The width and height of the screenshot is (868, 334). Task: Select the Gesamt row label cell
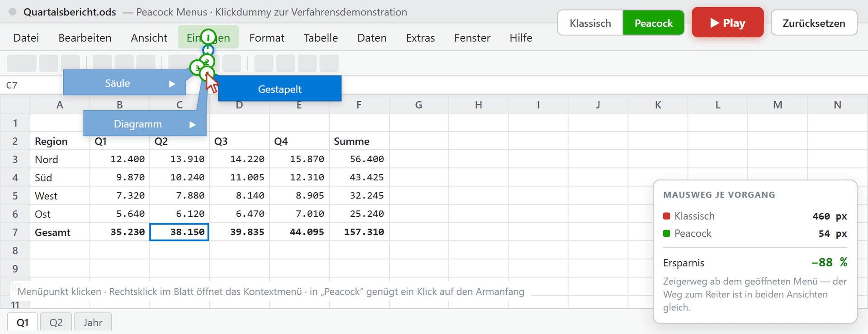tap(60, 232)
